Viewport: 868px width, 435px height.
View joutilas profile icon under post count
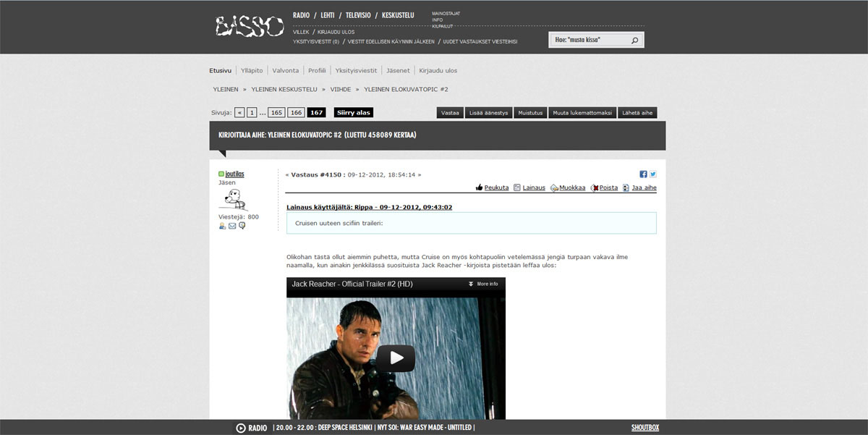pos(223,226)
